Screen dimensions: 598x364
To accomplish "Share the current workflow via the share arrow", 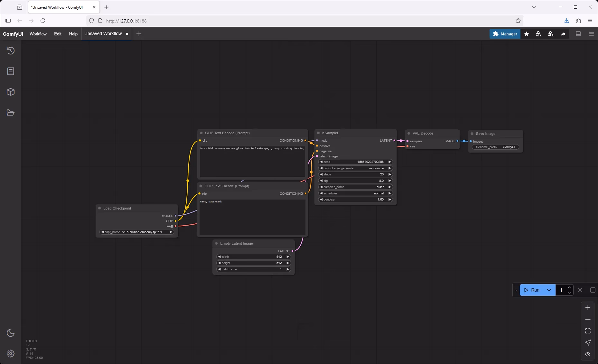I will point(562,34).
